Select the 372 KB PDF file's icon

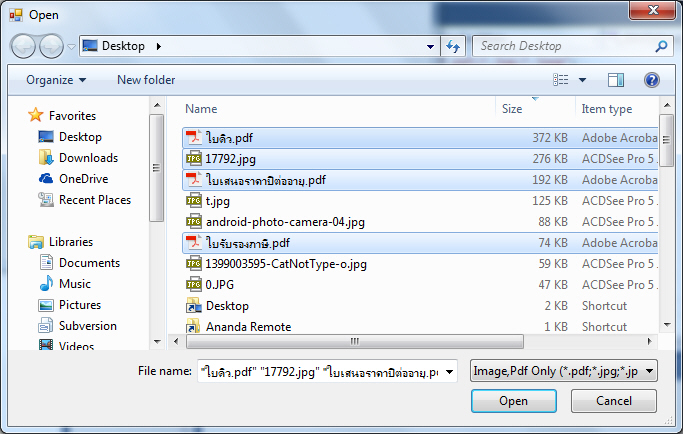point(194,137)
